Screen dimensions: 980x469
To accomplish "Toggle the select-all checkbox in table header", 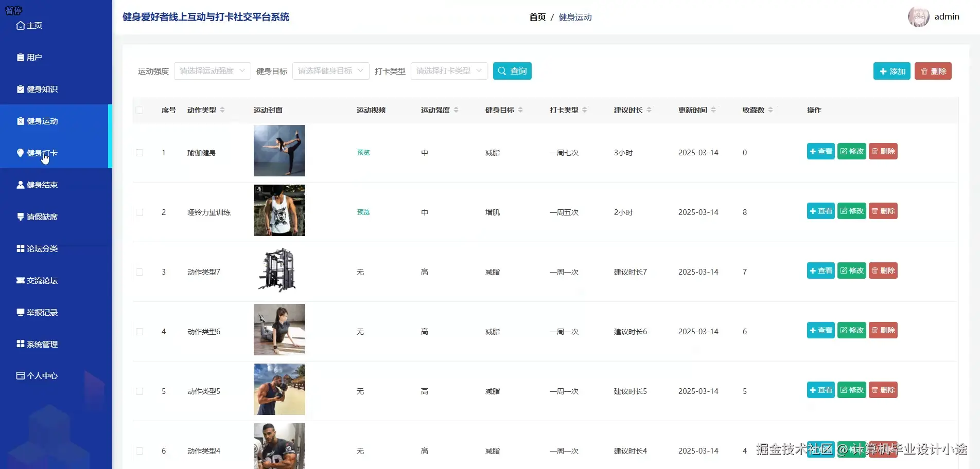I will tap(139, 110).
